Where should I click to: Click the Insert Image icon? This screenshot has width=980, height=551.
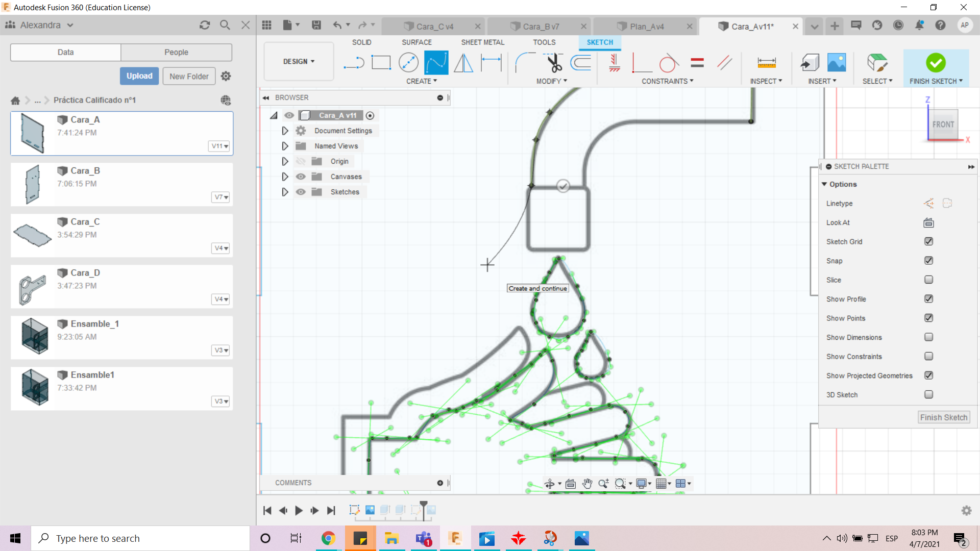coord(837,63)
